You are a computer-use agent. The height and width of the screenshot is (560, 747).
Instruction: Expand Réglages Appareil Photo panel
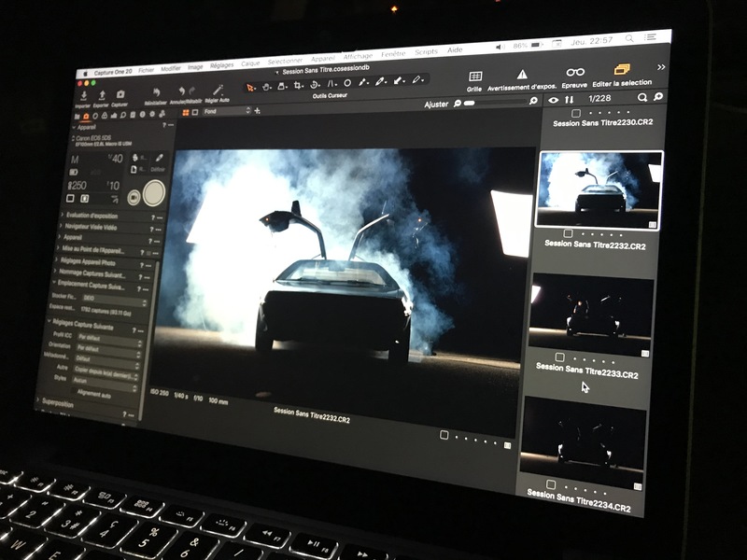point(56,260)
